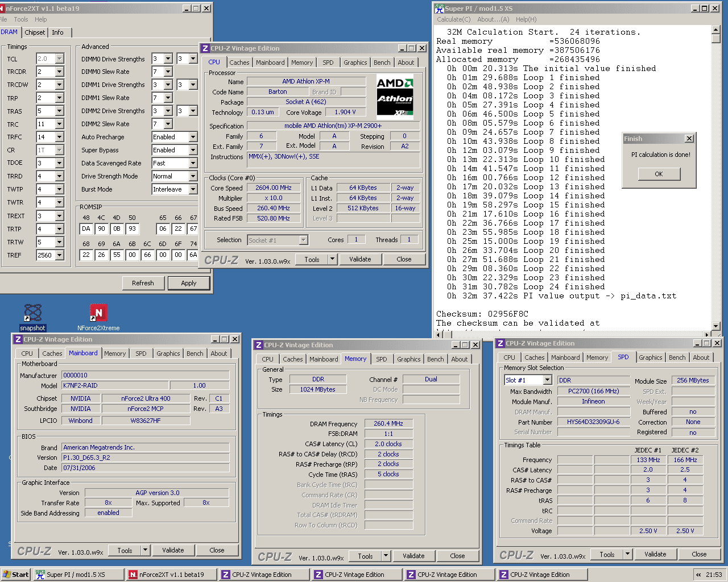Click Validate in the CPU-Z Memory window
728x582 pixels.
click(413, 556)
